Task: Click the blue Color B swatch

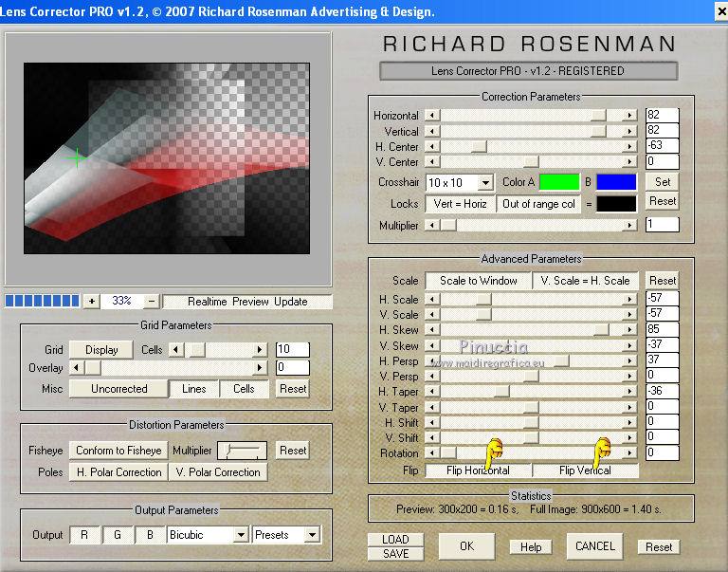Action: point(616,182)
